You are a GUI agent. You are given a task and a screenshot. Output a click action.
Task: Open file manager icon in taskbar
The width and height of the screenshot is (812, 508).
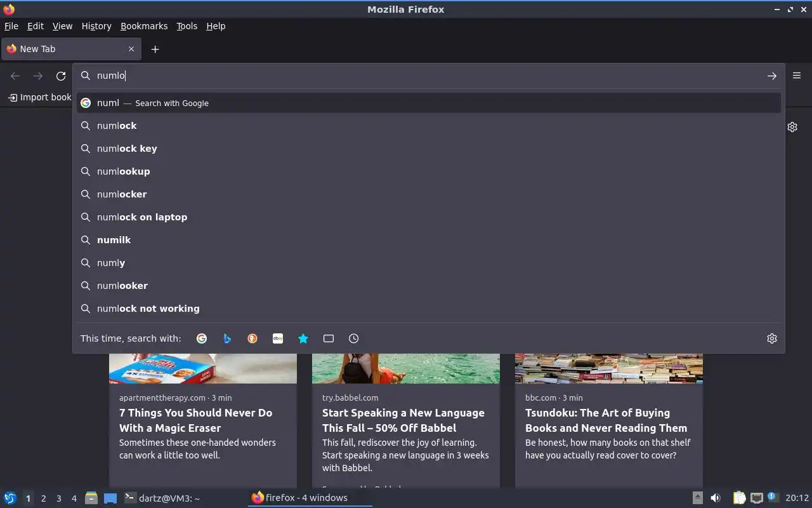click(91, 498)
